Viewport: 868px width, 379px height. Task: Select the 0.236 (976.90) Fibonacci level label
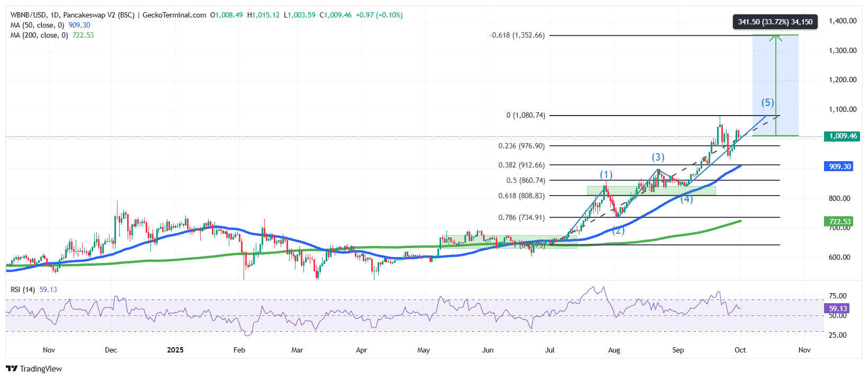coord(521,146)
